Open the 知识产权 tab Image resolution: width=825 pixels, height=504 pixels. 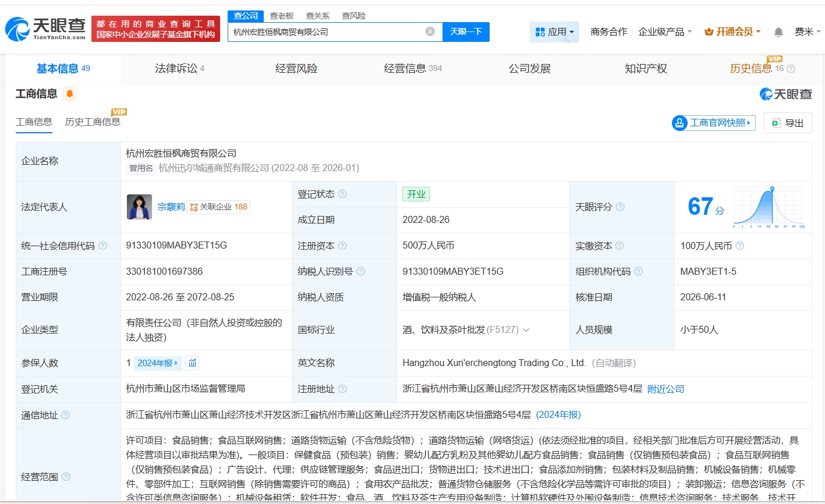click(x=646, y=69)
